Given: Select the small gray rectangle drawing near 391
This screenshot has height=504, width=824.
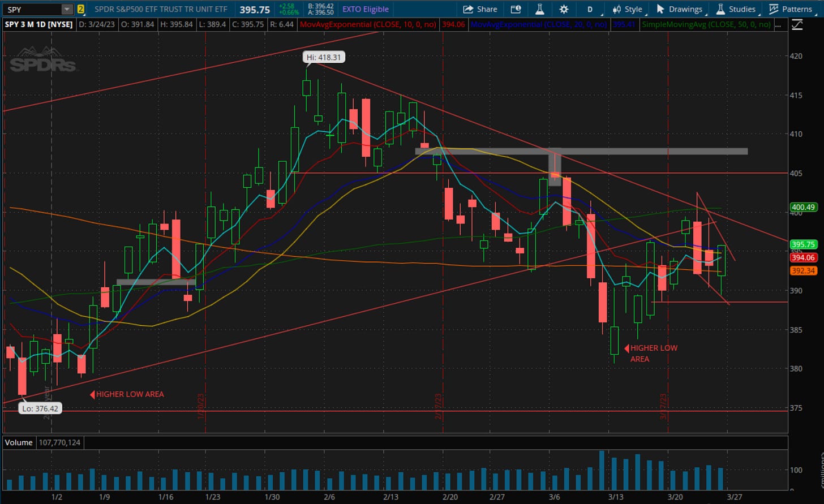Looking at the screenshot, I should click(x=156, y=281).
